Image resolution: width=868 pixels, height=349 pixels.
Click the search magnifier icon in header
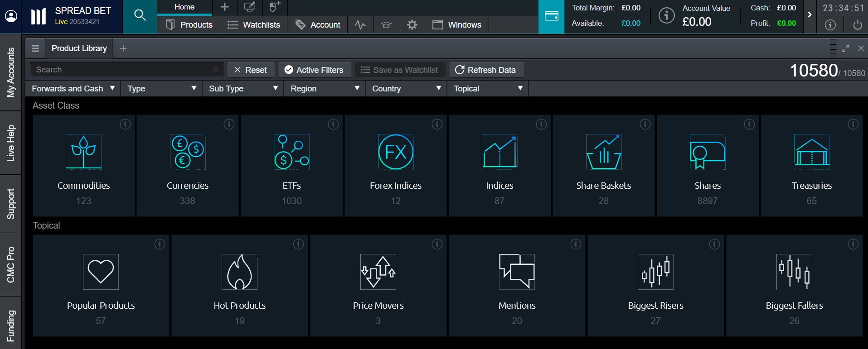coord(140,15)
